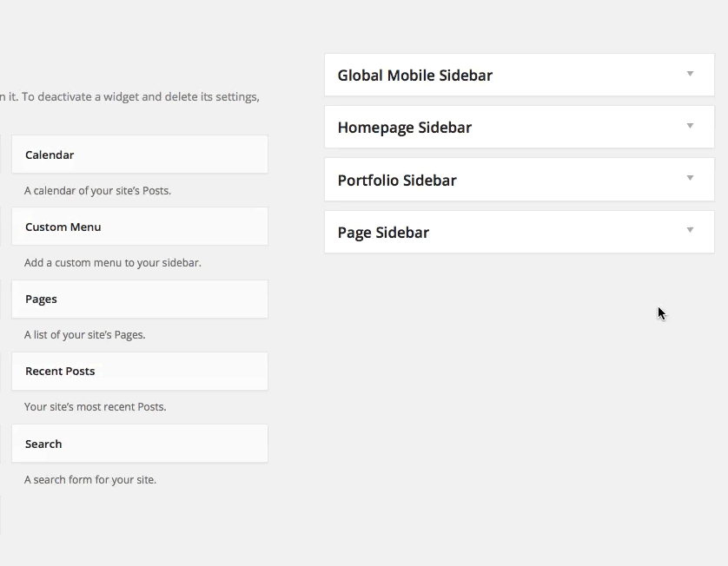Select the Calendar widget

point(139,155)
